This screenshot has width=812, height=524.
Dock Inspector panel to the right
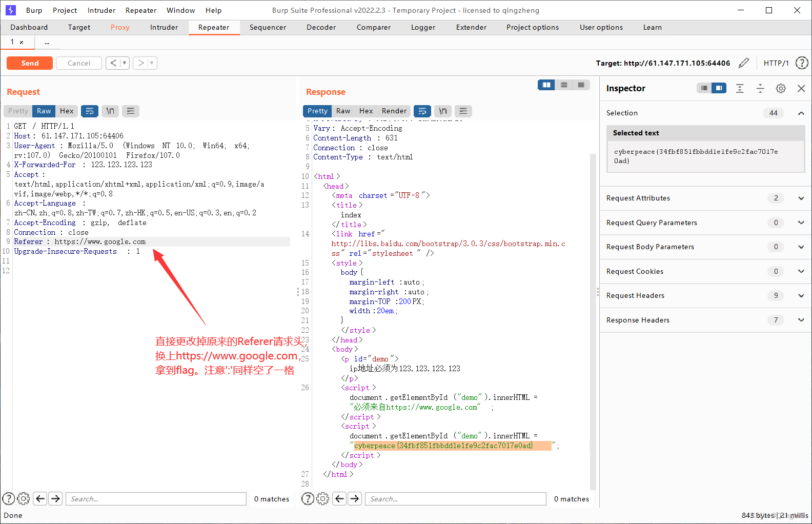pos(719,88)
